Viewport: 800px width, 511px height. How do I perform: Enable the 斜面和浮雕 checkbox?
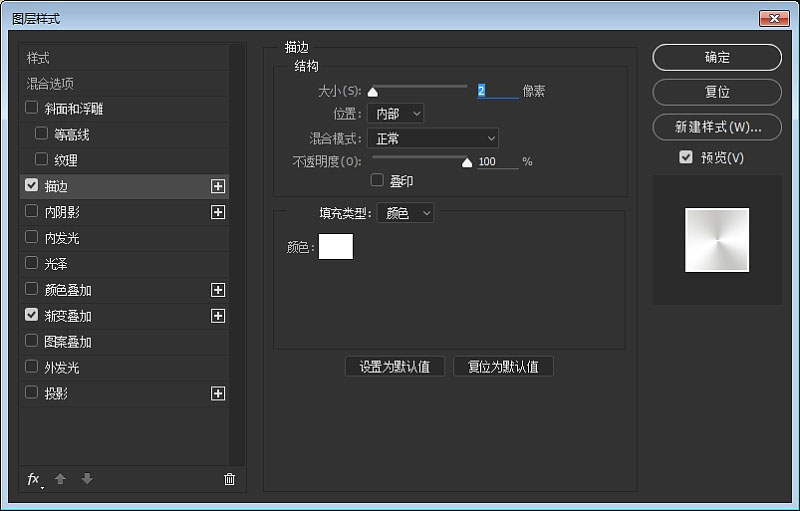coord(32,108)
